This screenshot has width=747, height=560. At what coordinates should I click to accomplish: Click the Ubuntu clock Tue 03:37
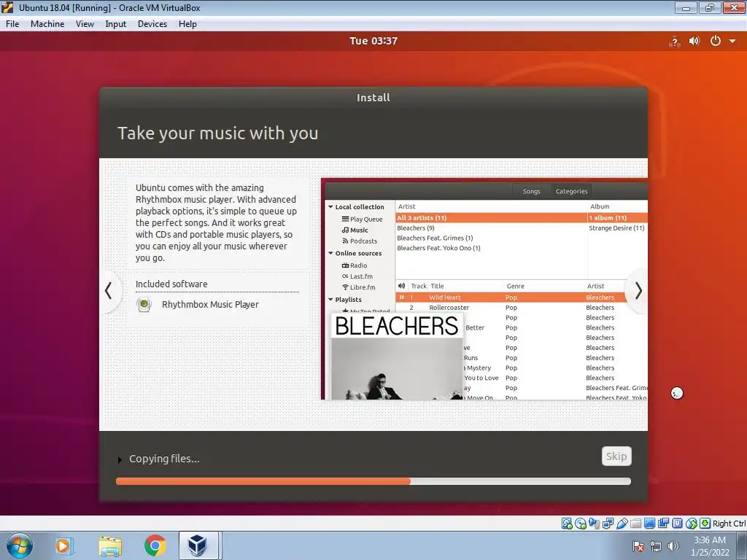click(373, 41)
